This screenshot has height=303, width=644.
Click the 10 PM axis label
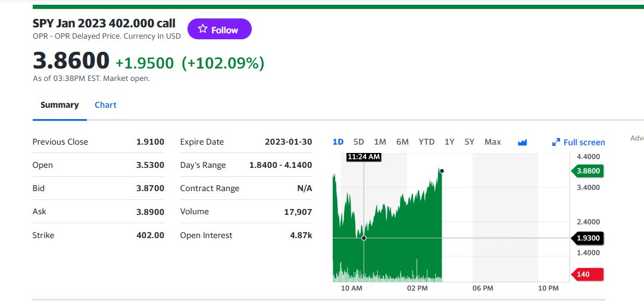(548, 288)
